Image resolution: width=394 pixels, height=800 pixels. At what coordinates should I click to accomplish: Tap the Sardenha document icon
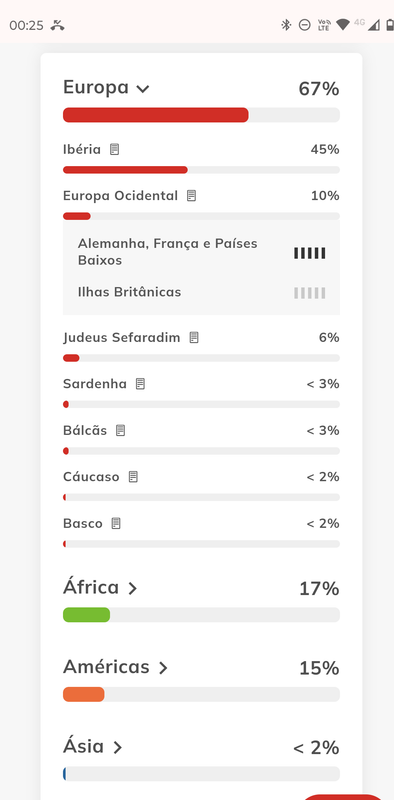click(x=140, y=384)
